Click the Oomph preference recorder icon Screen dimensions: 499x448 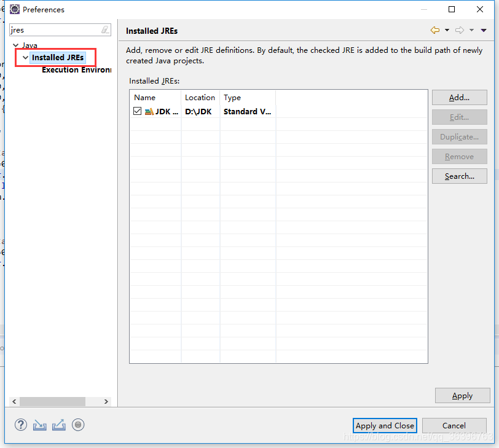pyautogui.click(x=78, y=425)
